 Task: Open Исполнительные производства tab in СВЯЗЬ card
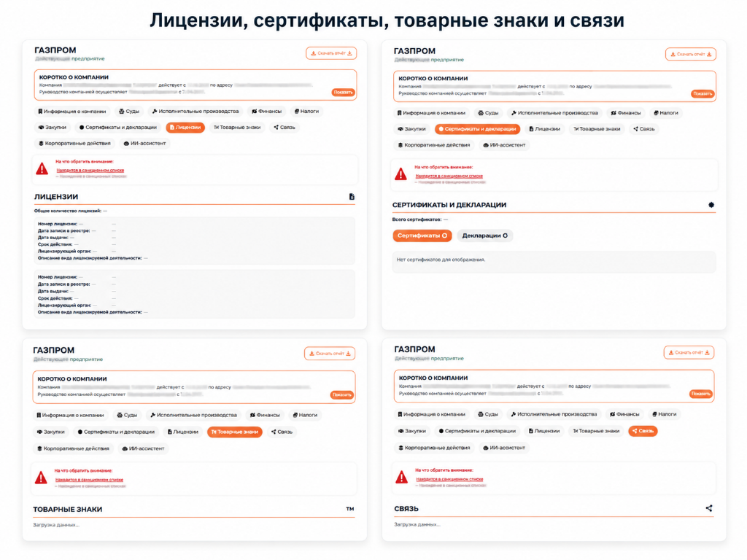(554, 414)
